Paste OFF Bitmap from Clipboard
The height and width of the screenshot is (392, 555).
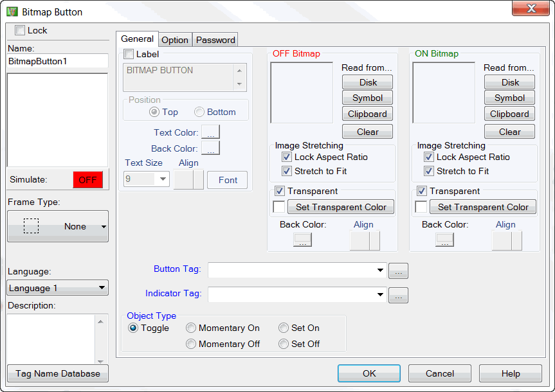tap(368, 114)
